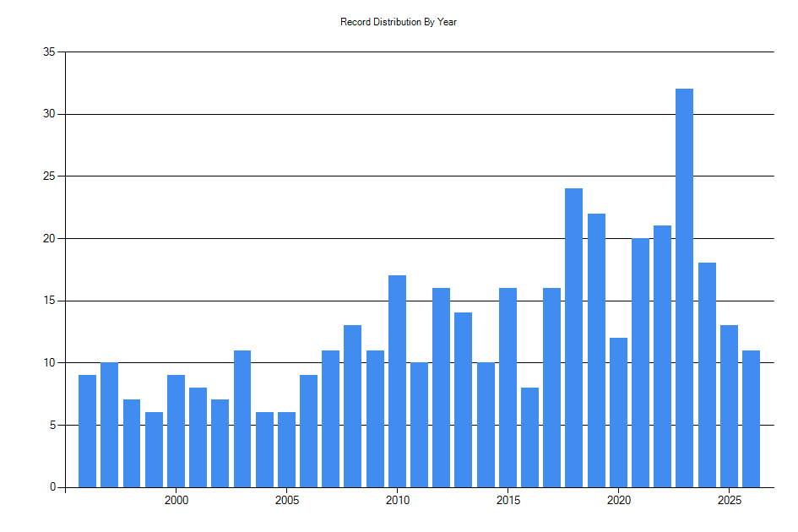This screenshot has width=798, height=532.
Task: Click the 15 label on the y-axis
Action: click(x=48, y=299)
